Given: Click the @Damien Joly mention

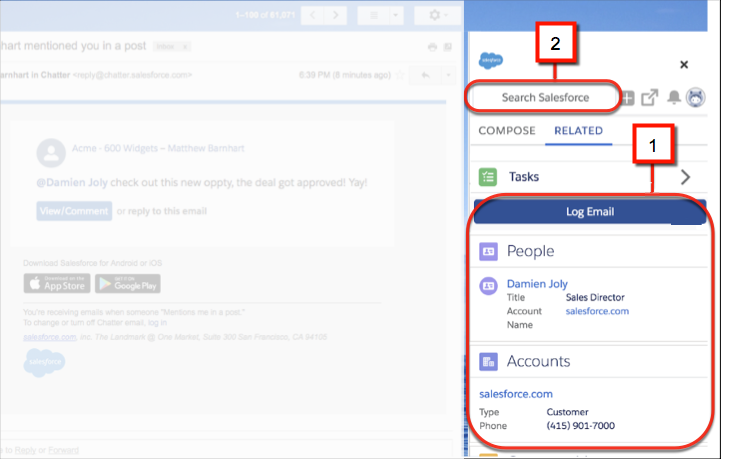Looking at the screenshot, I should pyautogui.click(x=72, y=183).
